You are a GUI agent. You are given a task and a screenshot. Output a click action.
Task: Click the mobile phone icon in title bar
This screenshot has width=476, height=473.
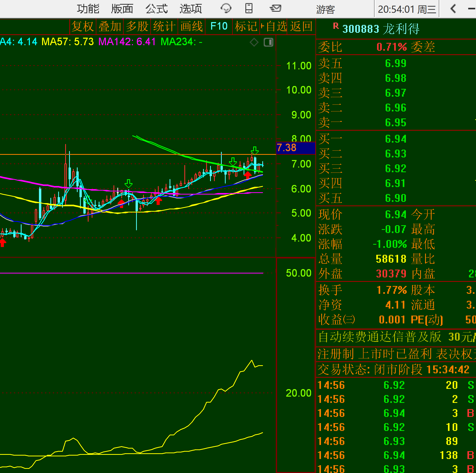click(x=249, y=8)
